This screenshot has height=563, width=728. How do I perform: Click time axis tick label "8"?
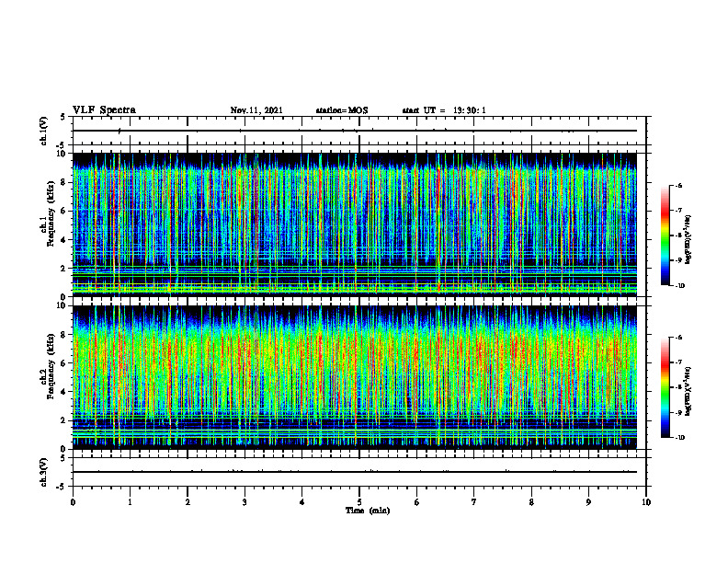click(x=531, y=502)
